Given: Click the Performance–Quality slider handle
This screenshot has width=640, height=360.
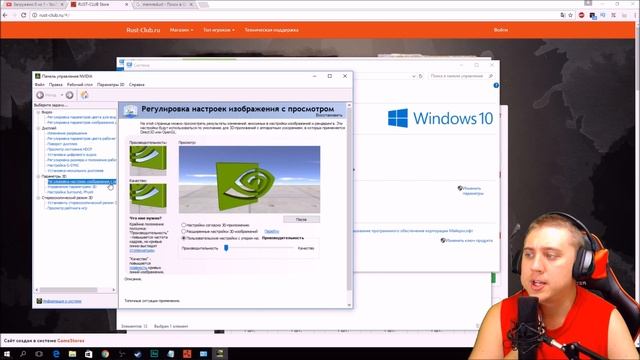Looking at the screenshot, I should coord(226,247).
